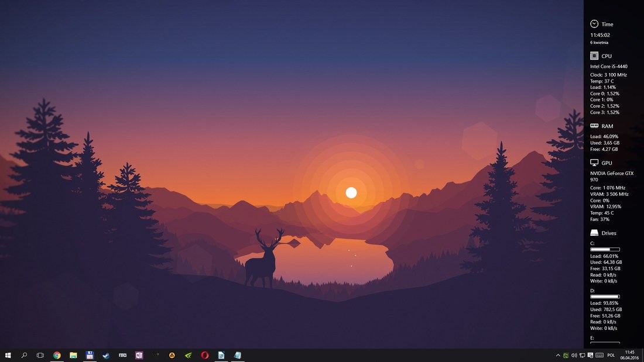Click 'Load: 66,01%' for drive C:

[604, 256]
